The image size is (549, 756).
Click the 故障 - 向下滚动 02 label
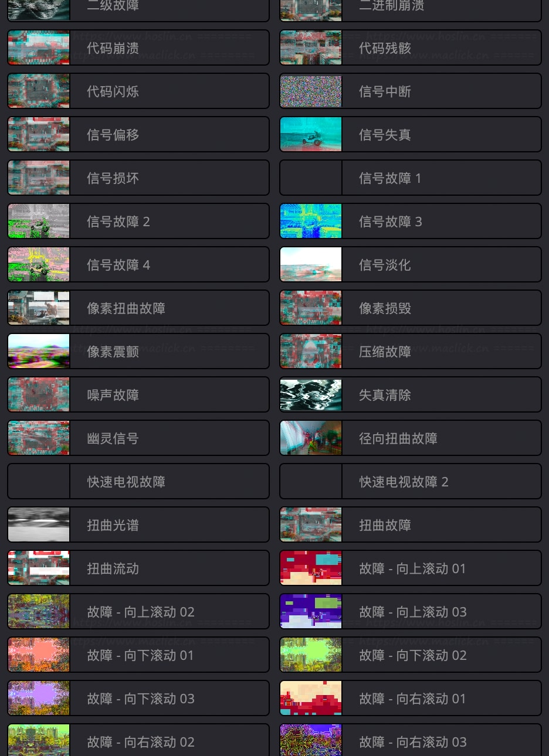413,655
